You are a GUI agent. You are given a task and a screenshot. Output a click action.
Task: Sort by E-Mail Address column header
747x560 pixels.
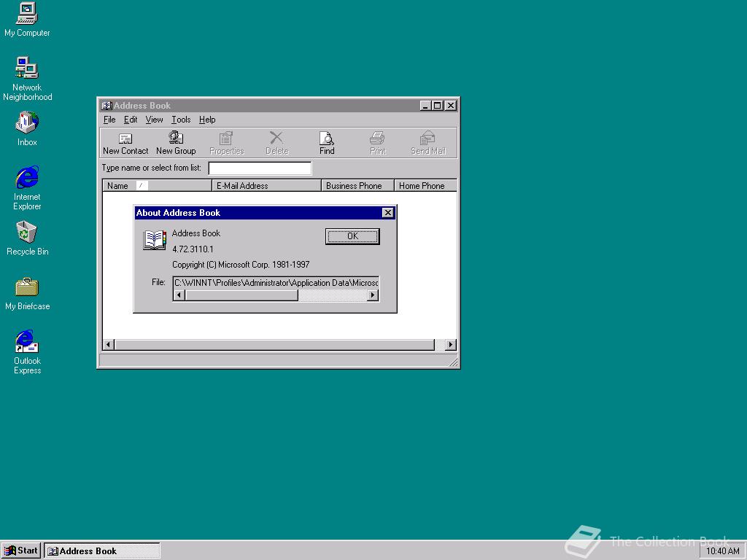pyautogui.click(x=266, y=186)
